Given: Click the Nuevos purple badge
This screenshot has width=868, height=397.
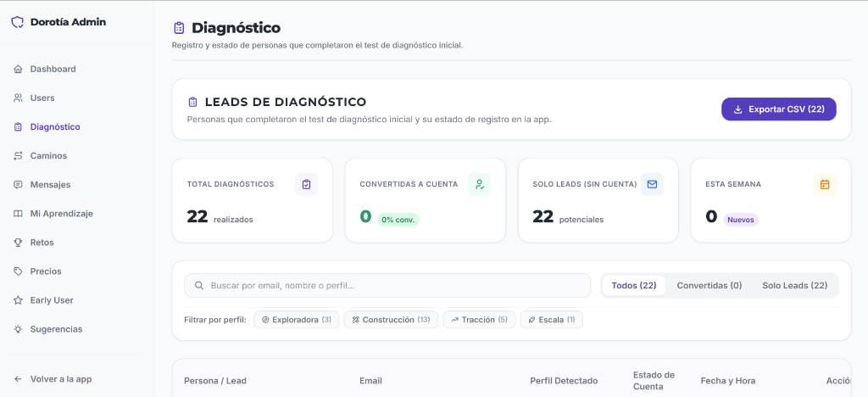Looking at the screenshot, I should pyautogui.click(x=741, y=220).
